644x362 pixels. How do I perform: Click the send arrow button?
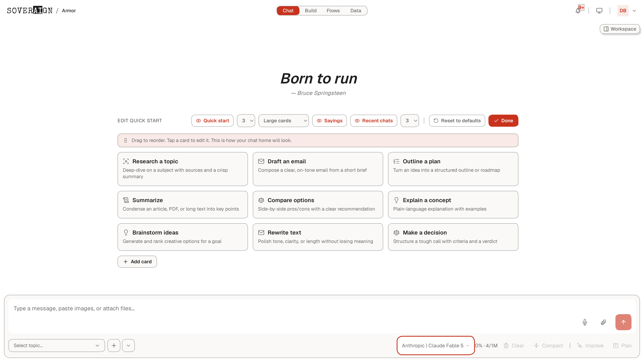623,322
